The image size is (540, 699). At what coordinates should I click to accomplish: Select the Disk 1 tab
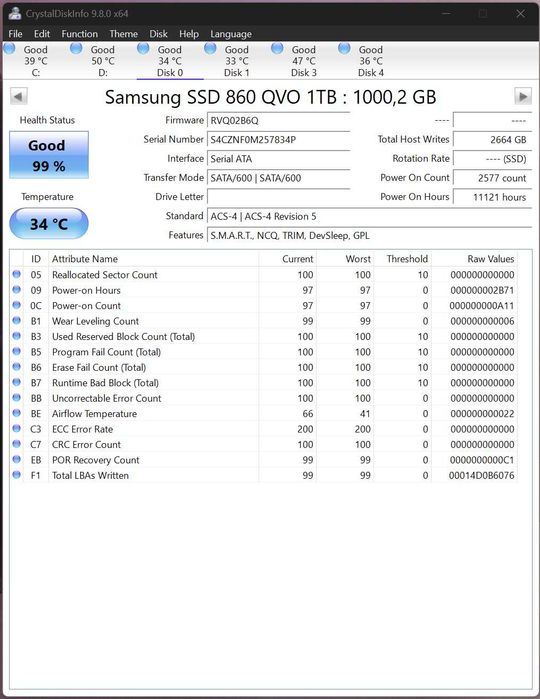click(237, 61)
